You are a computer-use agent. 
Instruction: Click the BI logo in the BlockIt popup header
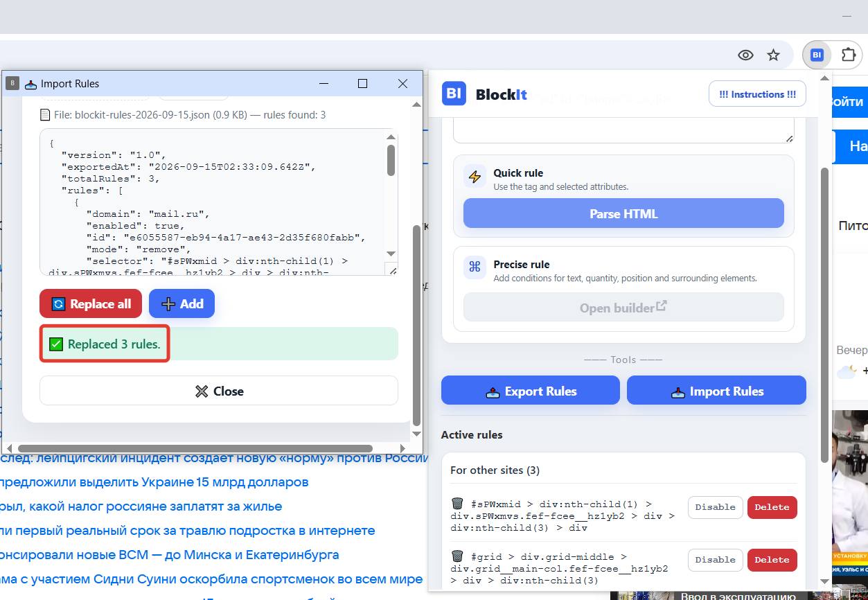tap(455, 94)
